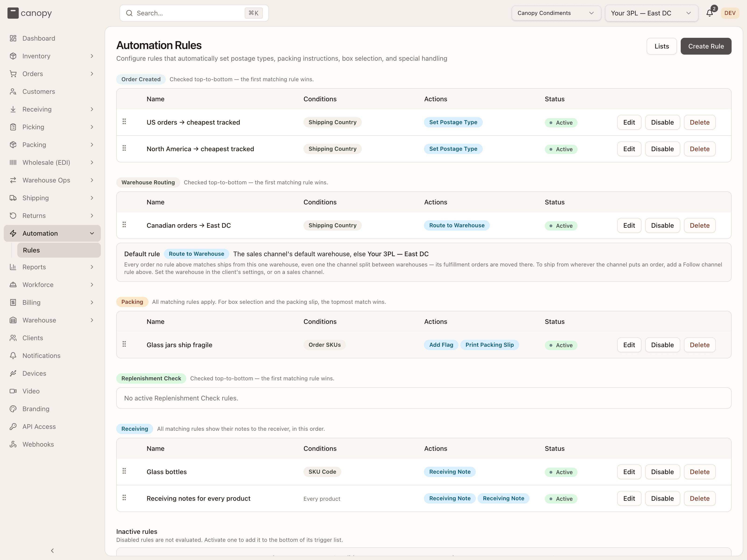Viewport: 747px width, 560px height.
Task: Click the Customers person icon
Action: click(x=13, y=91)
